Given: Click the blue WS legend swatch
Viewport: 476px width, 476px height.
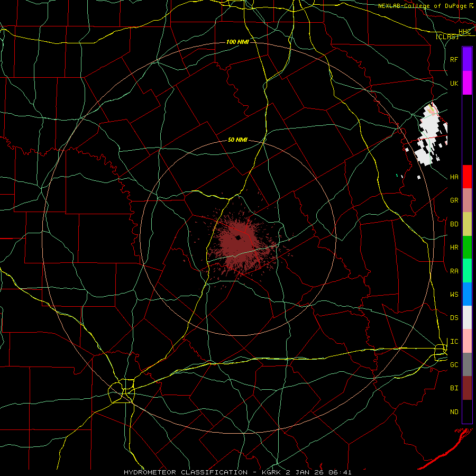Looking at the screenshot, I should pyautogui.click(x=467, y=294).
